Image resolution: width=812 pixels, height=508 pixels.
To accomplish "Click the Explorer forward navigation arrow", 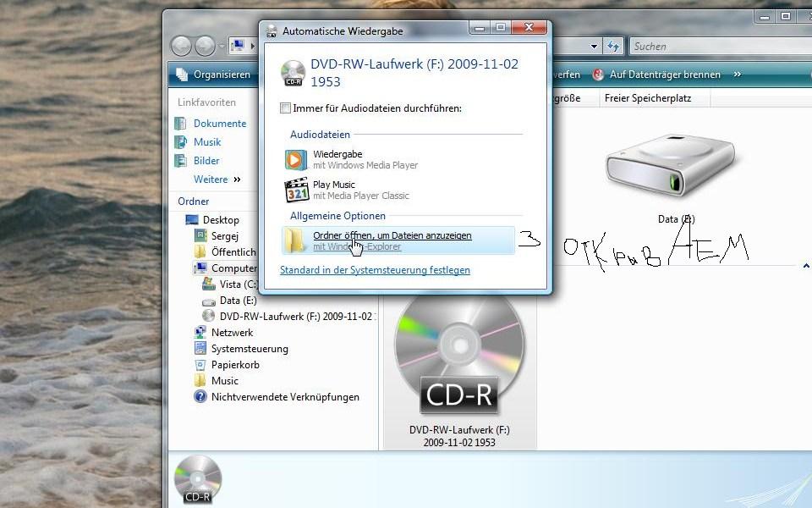I will 205,46.
